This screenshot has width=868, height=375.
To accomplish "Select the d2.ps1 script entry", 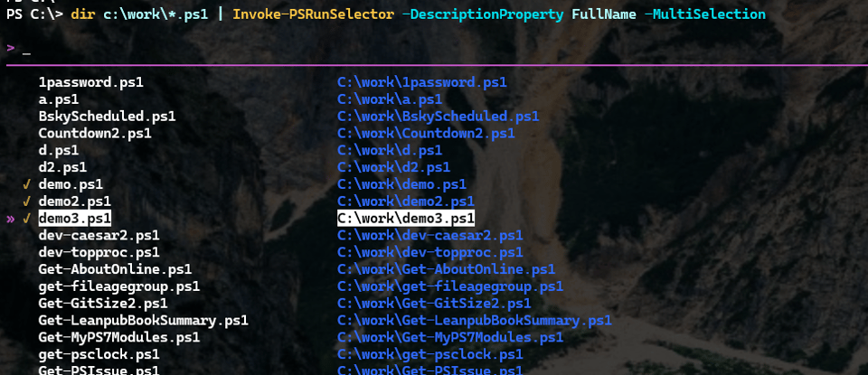I will (x=62, y=167).
